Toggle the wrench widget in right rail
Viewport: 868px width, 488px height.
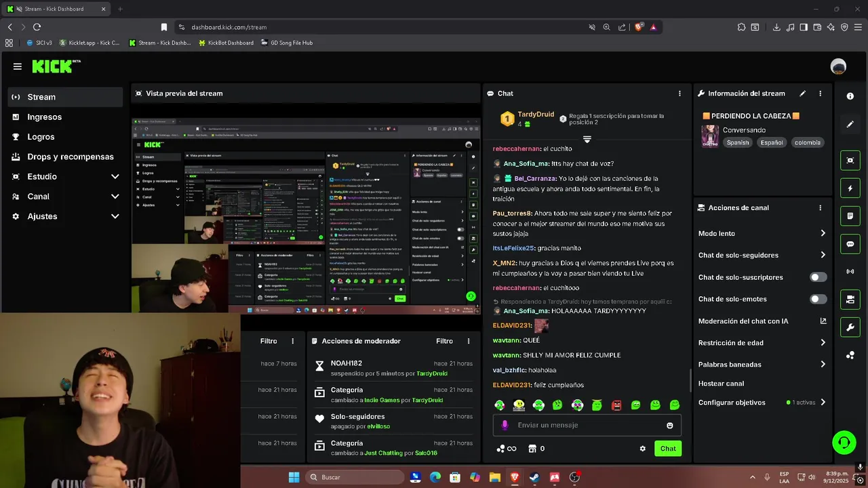(x=850, y=328)
